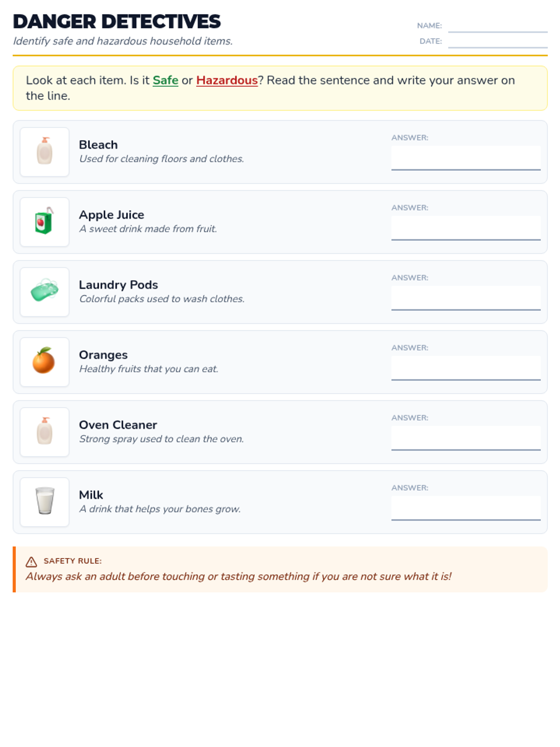
Task: Click the Safety Rule sentence text
Action: [x=238, y=577]
